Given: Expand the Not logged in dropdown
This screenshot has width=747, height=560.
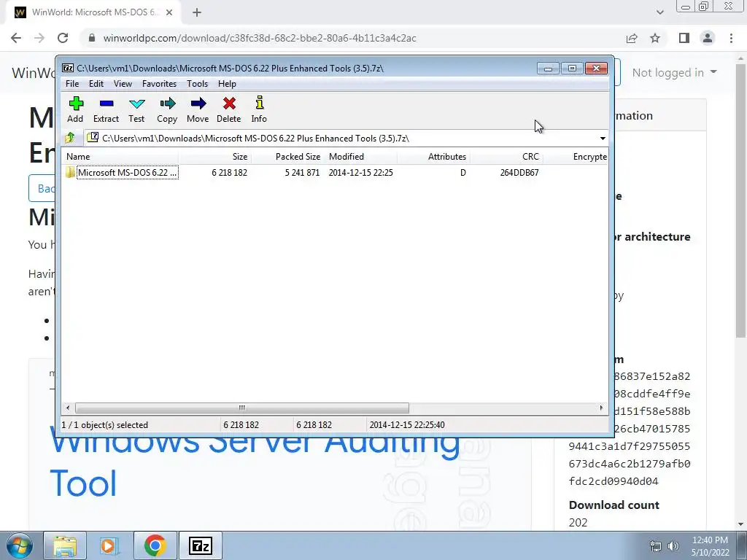Looking at the screenshot, I should pyautogui.click(x=674, y=72).
